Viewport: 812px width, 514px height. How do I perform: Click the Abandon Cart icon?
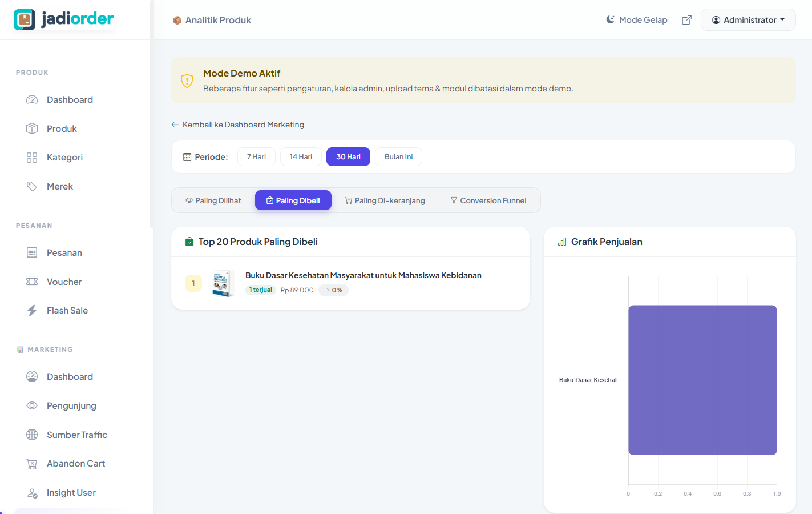(33, 463)
